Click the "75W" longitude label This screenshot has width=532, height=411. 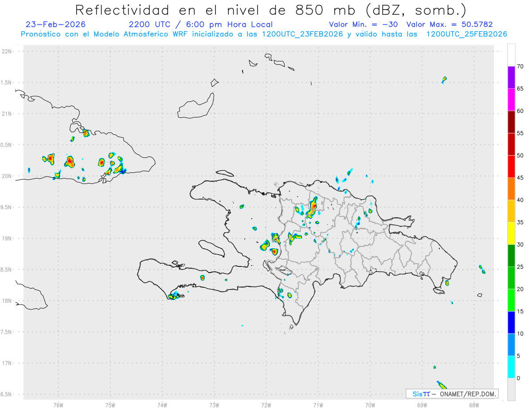point(110,405)
